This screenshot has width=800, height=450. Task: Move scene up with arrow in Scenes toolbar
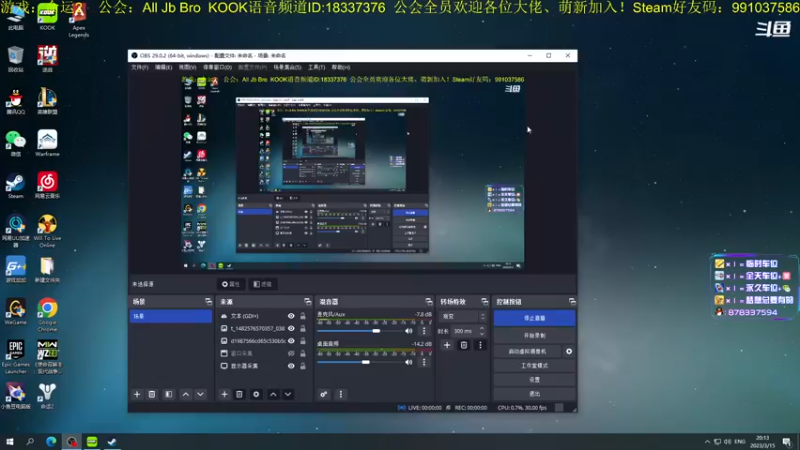pyautogui.click(x=186, y=394)
